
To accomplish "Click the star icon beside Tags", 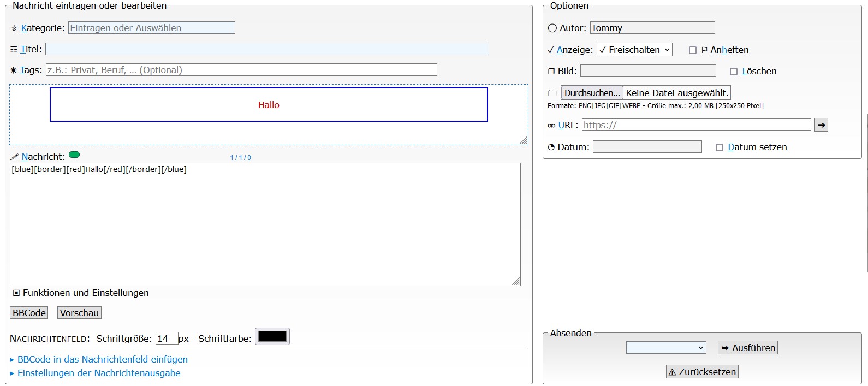I will [x=14, y=70].
